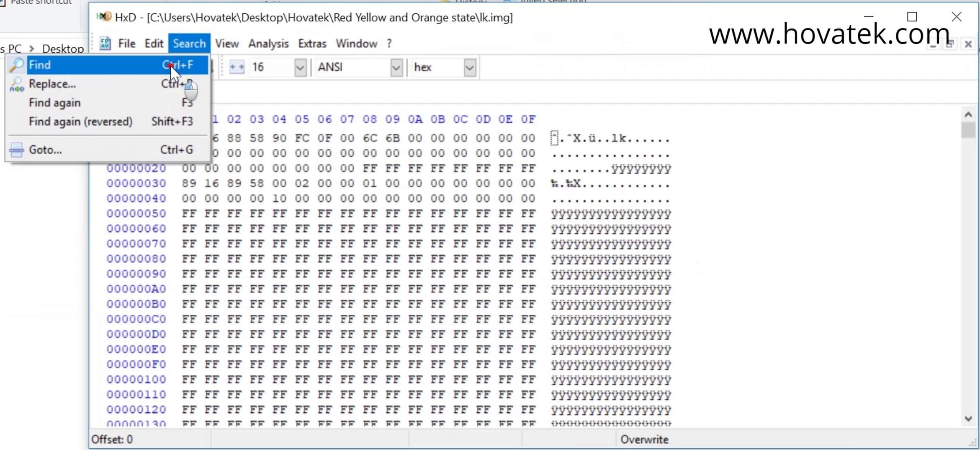Viewport: 980px width, 450px height.
Task: Select the Find magnifier icon in the Search menu
Action: 17,65
